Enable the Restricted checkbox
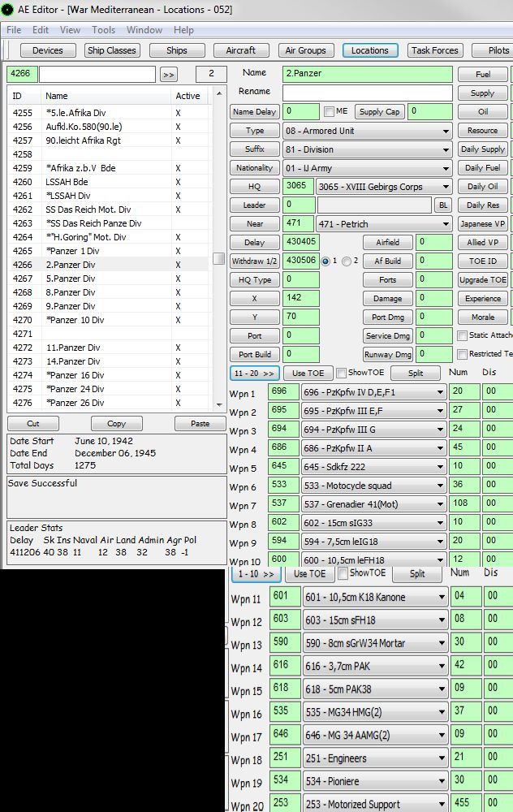Screen dimensions: 513x812 463,354
